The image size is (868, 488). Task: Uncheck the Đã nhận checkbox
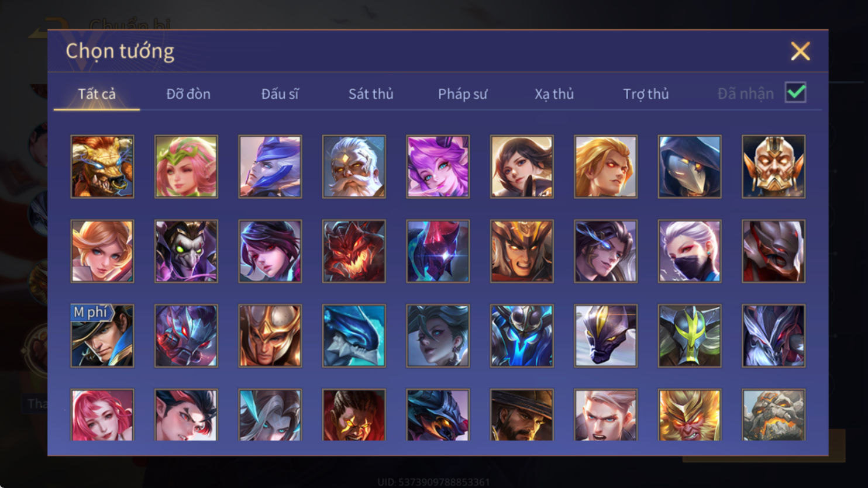point(795,92)
